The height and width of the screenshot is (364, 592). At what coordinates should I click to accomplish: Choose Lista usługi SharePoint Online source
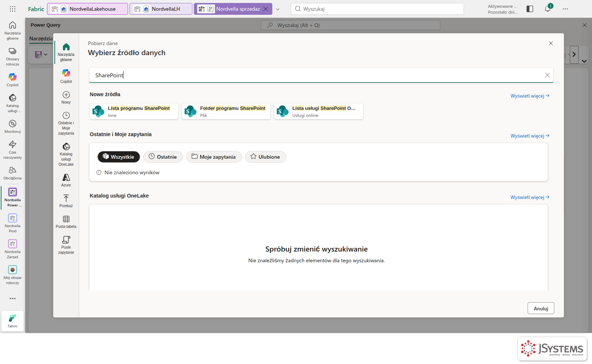tap(319, 111)
